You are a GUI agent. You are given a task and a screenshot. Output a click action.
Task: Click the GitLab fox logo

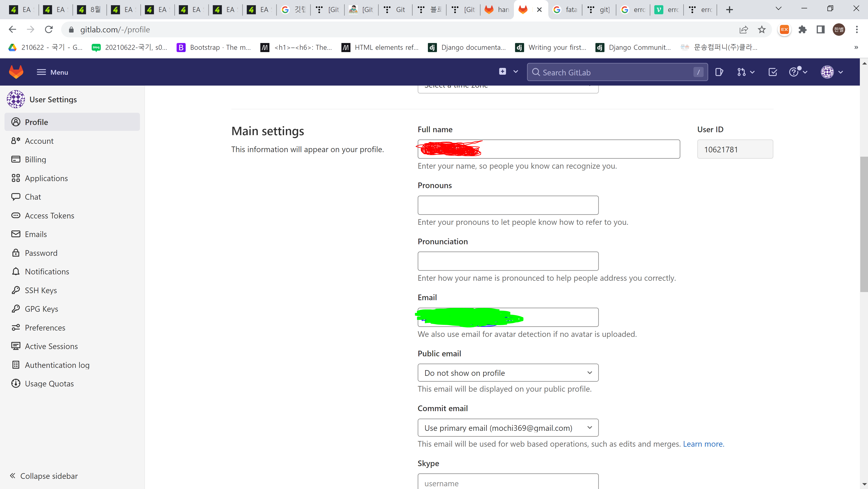(16, 72)
